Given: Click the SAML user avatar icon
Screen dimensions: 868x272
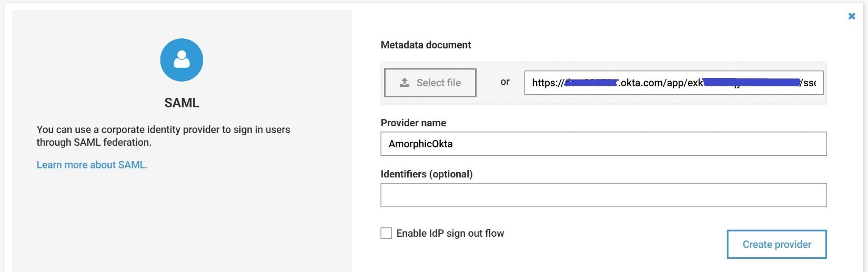Looking at the screenshot, I should click(181, 60).
